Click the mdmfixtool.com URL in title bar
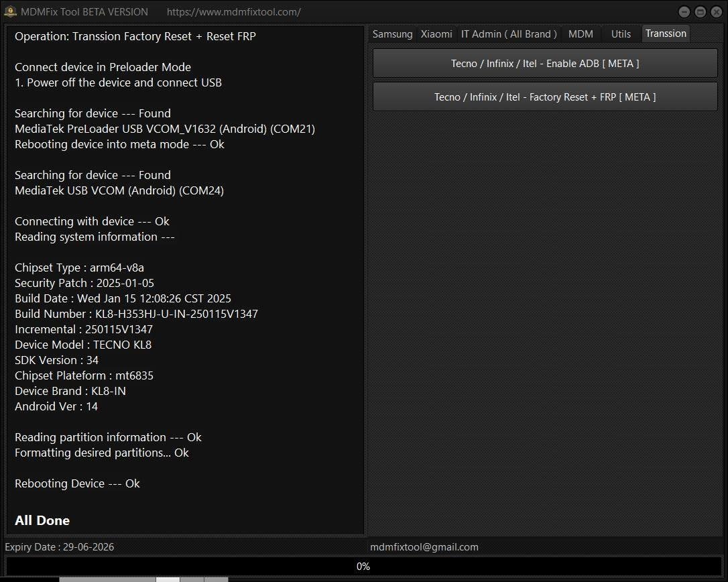Screen dimensions: 728x582 pyautogui.click(x=233, y=12)
